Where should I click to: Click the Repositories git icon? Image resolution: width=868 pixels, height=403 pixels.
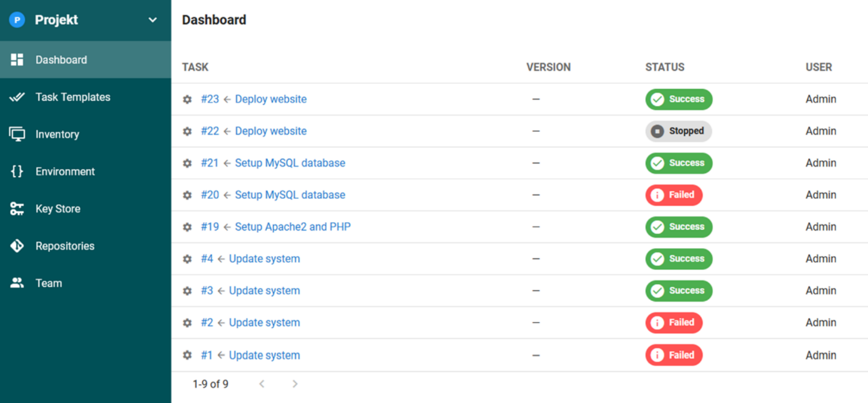coord(17,245)
